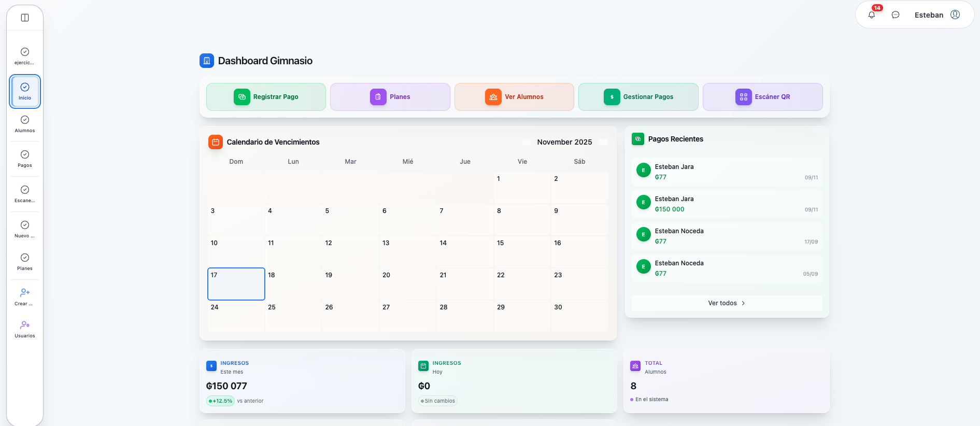Image resolution: width=980 pixels, height=426 pixels.
Task: Select Pagos in the sidebar
Action: 25,159
